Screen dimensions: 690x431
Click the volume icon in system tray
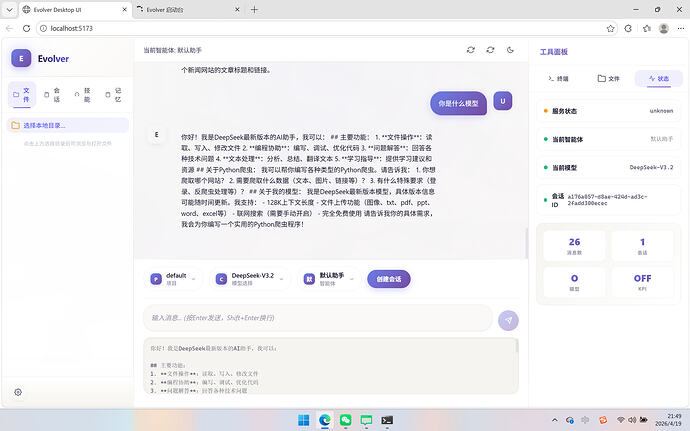(632, 420)
